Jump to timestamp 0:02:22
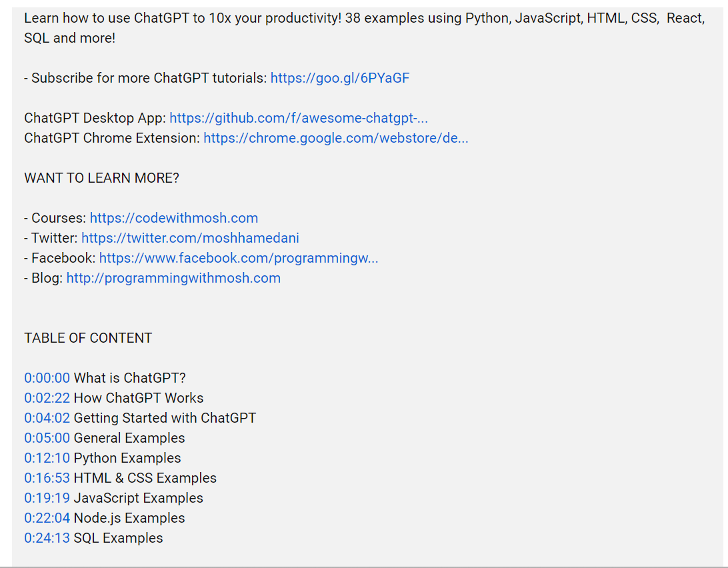 click(x=47, y=398)
